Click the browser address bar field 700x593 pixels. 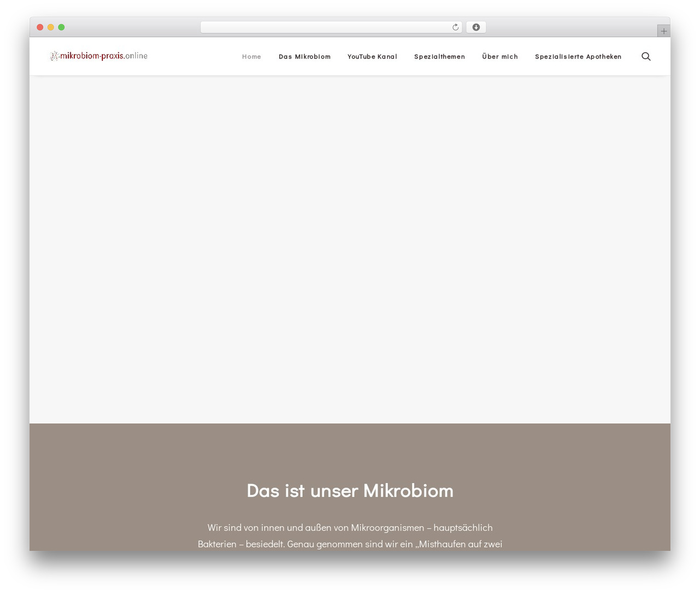(x=331, y=27)
